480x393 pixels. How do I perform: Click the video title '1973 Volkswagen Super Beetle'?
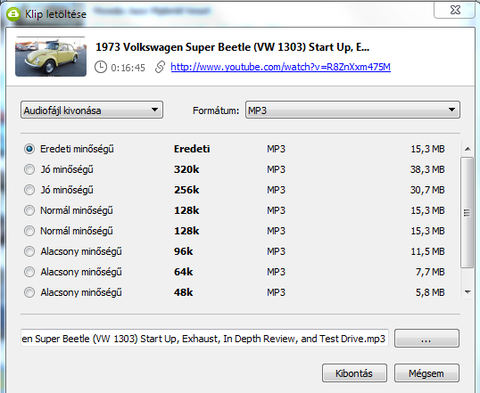tap(232, 47)
